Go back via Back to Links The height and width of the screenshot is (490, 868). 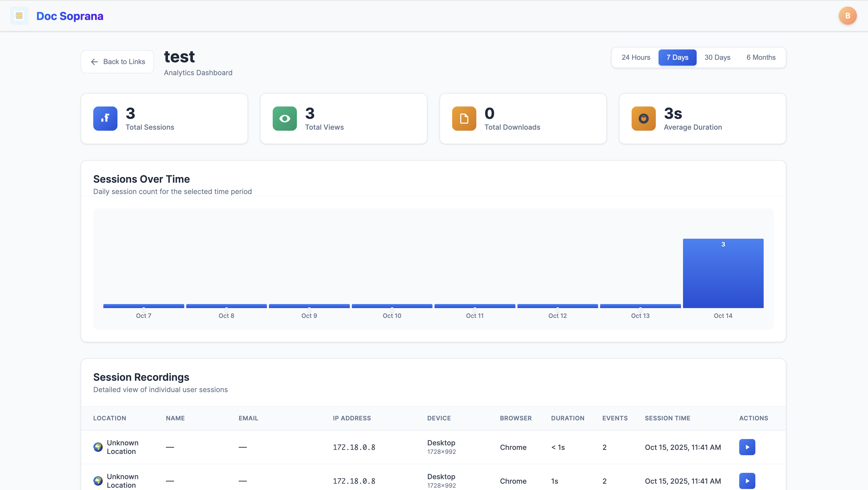(x=118, y=62)
